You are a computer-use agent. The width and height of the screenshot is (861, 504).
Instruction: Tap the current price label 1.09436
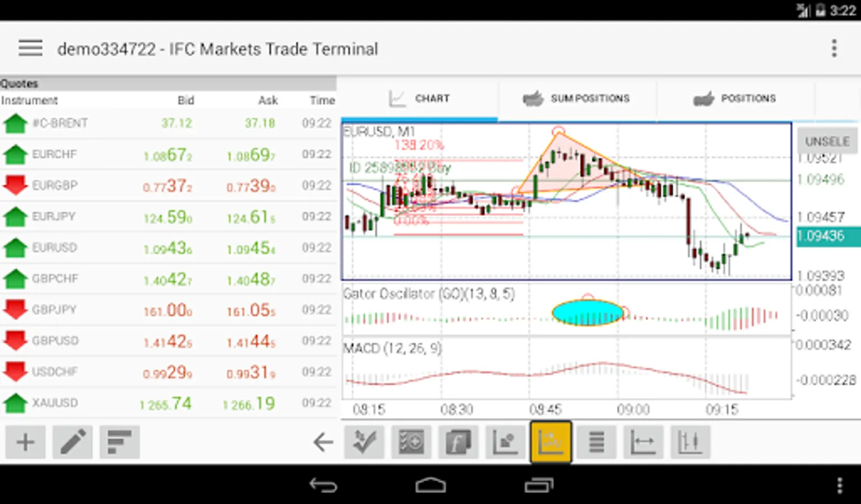pyautogui.click(x=828, y=236)
